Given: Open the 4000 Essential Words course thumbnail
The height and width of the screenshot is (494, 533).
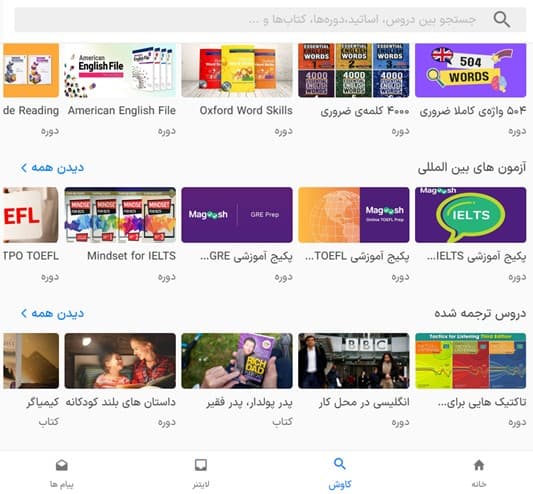Looking at the screenshot, I should point(354,70).
